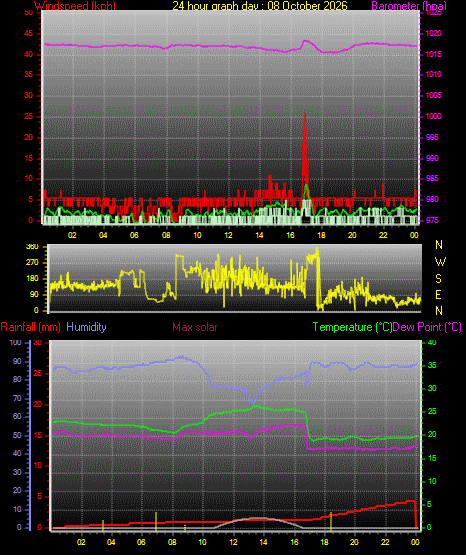Click the '35' temperature axis value
The image size is (466, 555).
pyautogui.click(x=432, y=365)
